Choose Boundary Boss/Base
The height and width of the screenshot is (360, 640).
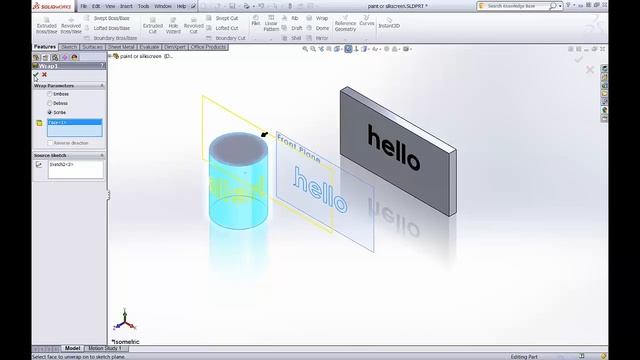[x=111, y=38]
